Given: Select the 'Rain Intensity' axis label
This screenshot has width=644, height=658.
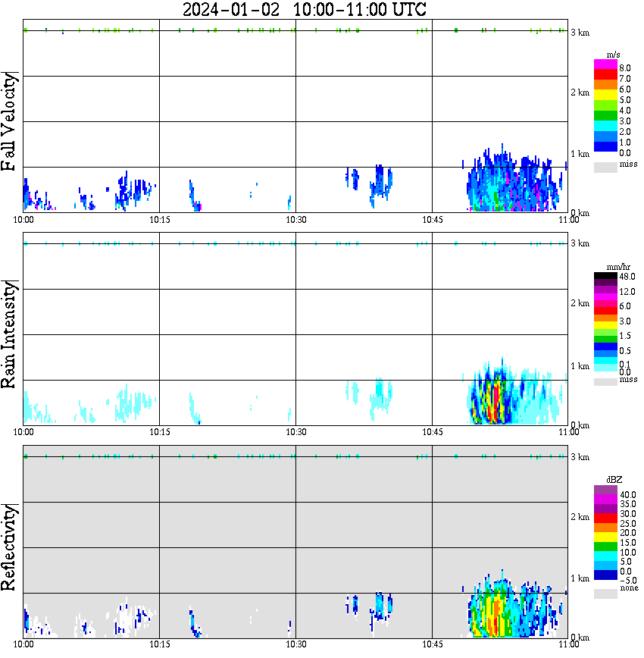Looking at the screenshot, I should coord(8,334).
